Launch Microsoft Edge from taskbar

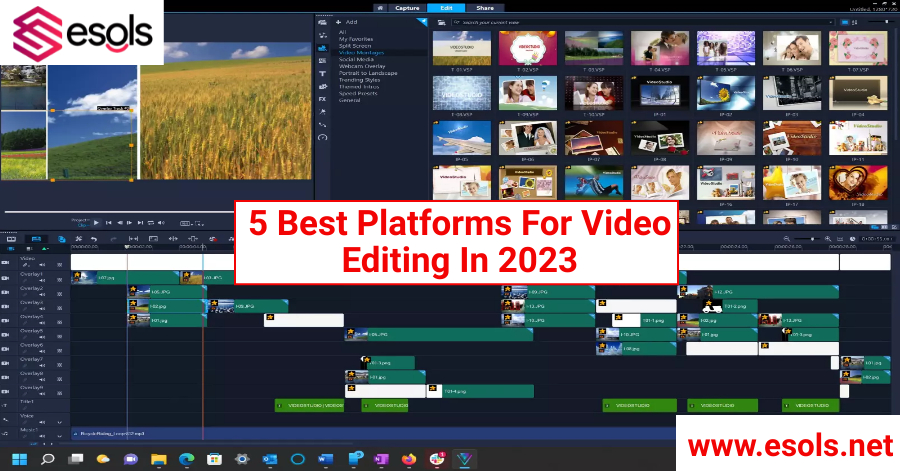[x=187, y=459]
